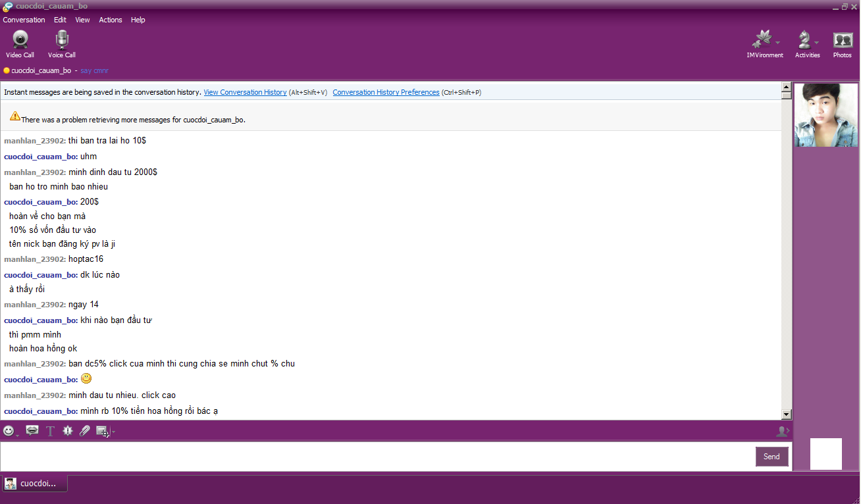Click message 'ban dc5% click cua minh thi cung chia se minh chut % chu'
Viewport: 861px width, 504px height.
tap(182, 364)
